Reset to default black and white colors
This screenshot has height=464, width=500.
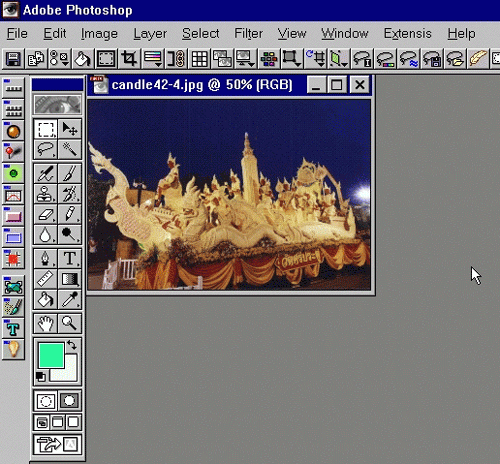pos(41,377)
